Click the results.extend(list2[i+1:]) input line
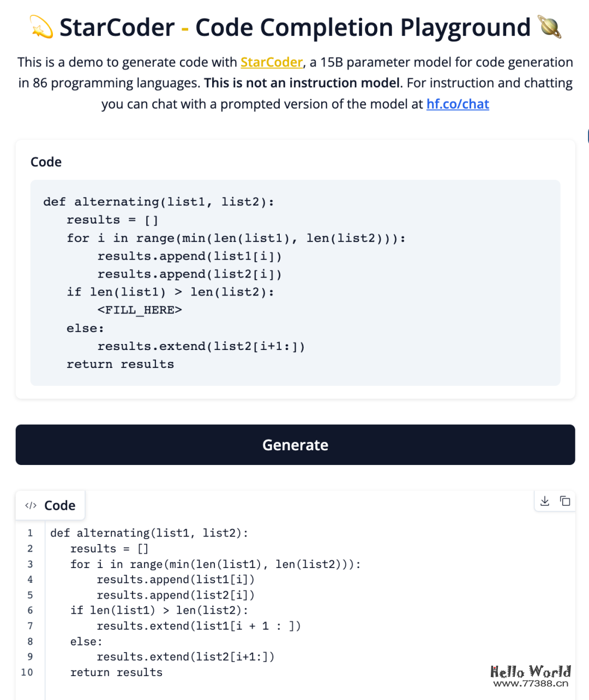The height and width of the screenshot is (700, 589). [x=201, y=346]
